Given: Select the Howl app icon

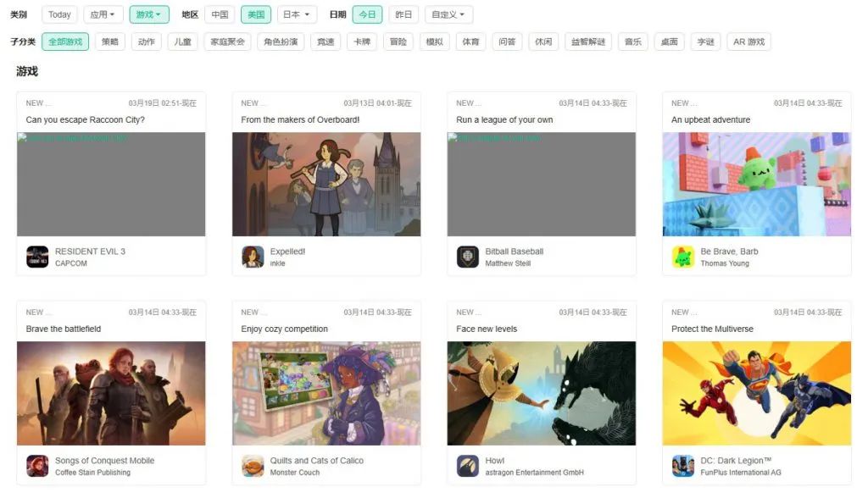Looking at the screenshot, I should (x=468, y=466).
